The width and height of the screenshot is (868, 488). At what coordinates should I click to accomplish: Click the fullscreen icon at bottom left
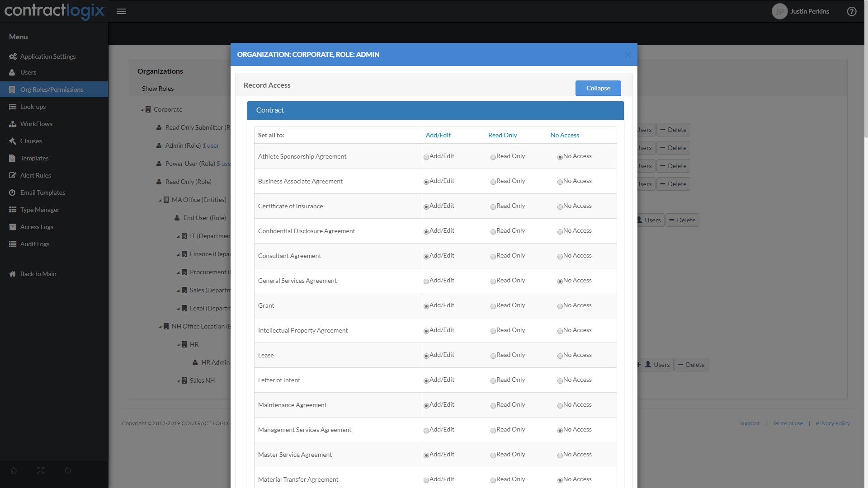[41, 470]
